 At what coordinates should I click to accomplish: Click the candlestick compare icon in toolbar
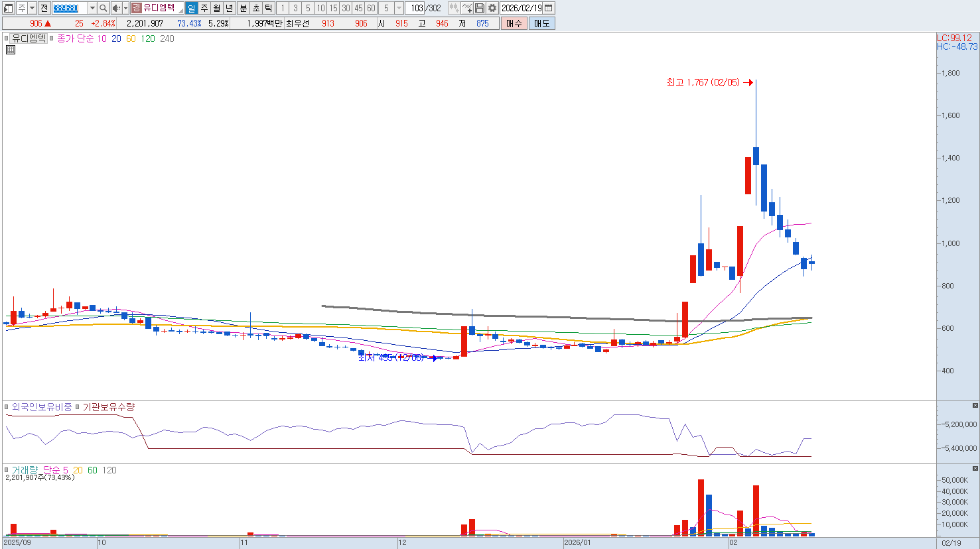click(454, 8)
